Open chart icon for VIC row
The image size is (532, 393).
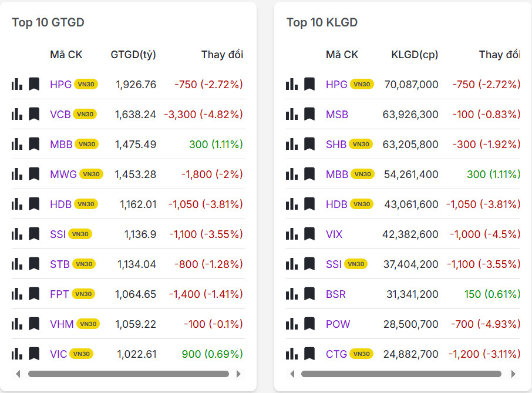click(17, 354)
